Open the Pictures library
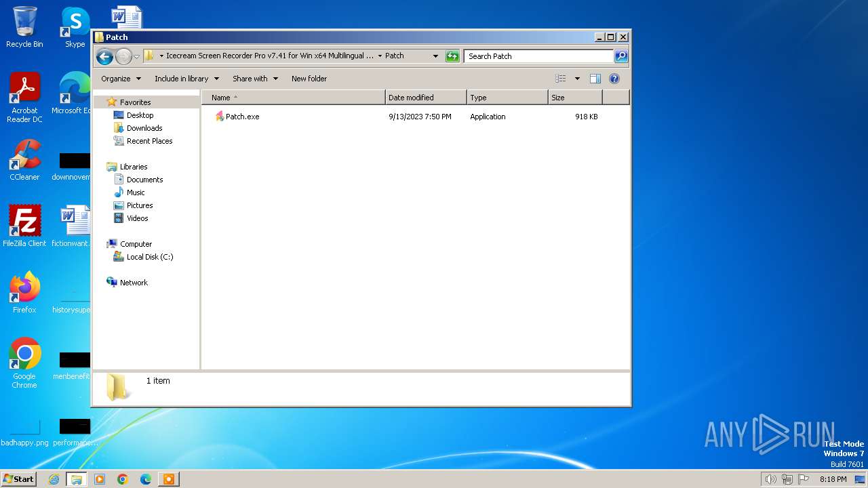 click(140, 205)
